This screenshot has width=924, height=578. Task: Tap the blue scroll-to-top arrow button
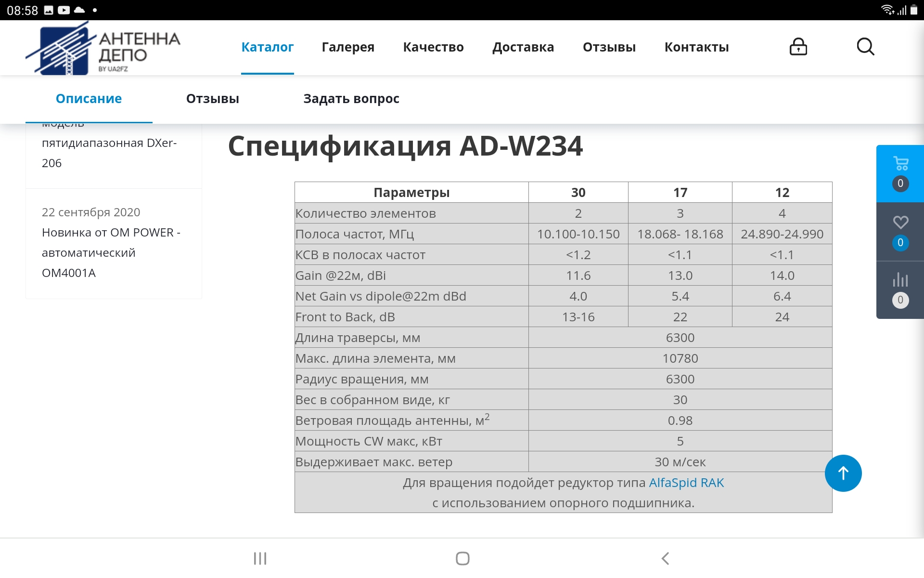pyautogui.click(x=843, y=473)
